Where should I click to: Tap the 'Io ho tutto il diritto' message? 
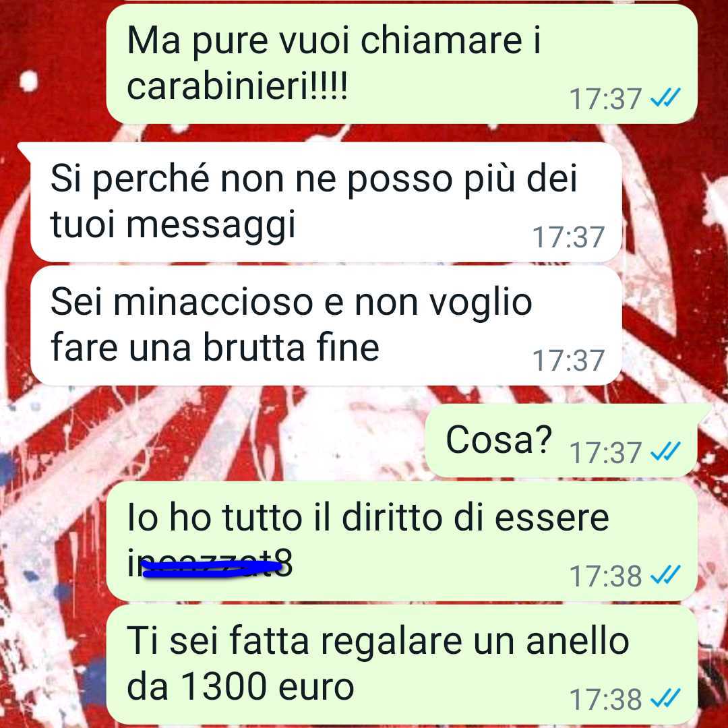[402, 541]
